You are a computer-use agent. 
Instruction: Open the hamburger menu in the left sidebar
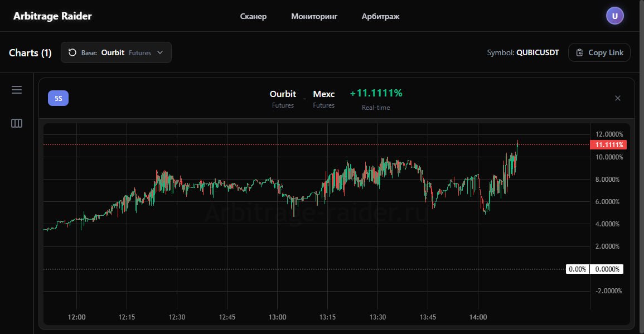tap(17, 89)
